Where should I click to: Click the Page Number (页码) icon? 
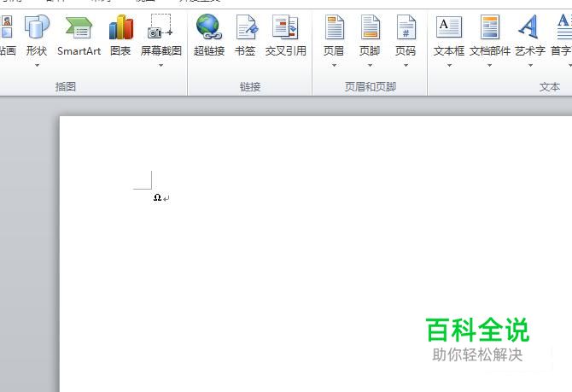pyautogui.click(x=406, y=27)
